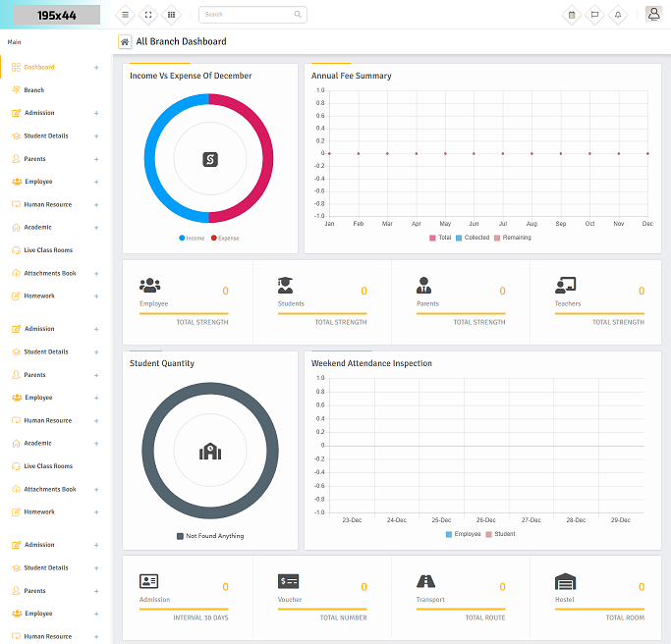The image size is (671, 644).
Task: Click the Not Found Anything legend swatch
Action: click(180, 536)
